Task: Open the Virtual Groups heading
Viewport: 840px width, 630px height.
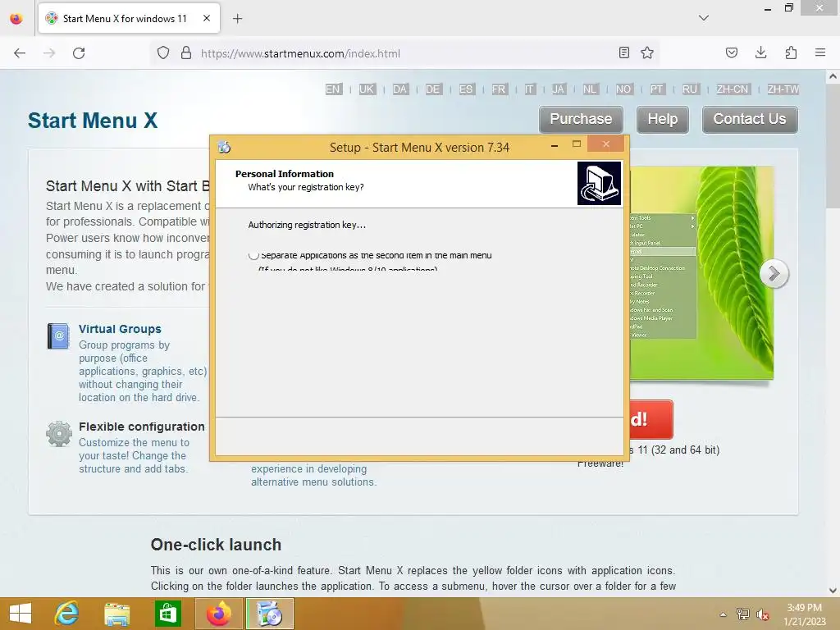Action: (x=120, y=329)
